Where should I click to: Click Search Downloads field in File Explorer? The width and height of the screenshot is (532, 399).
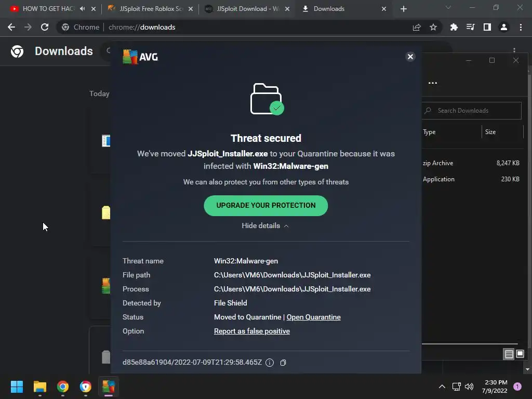[x=472, y=111]
